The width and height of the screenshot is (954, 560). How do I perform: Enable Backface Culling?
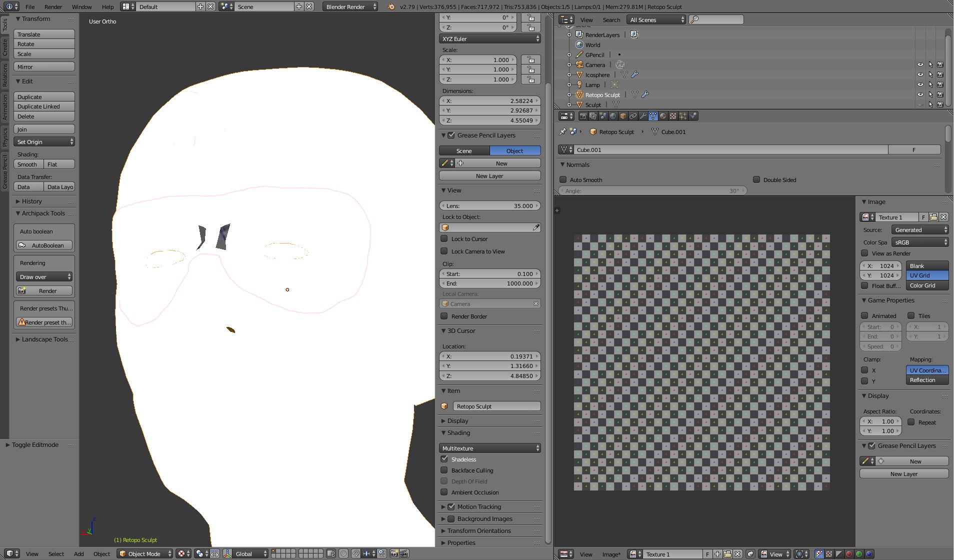(x=444, y=470)
